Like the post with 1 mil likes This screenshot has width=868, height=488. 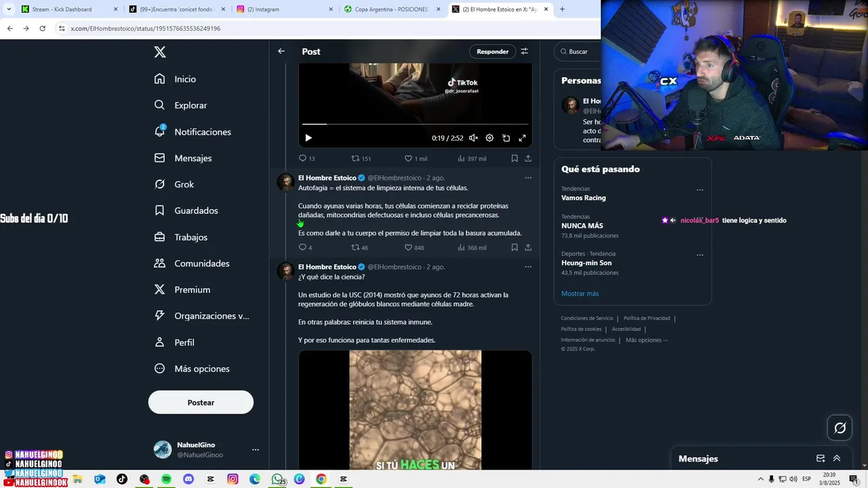click(x=416, y=159)
